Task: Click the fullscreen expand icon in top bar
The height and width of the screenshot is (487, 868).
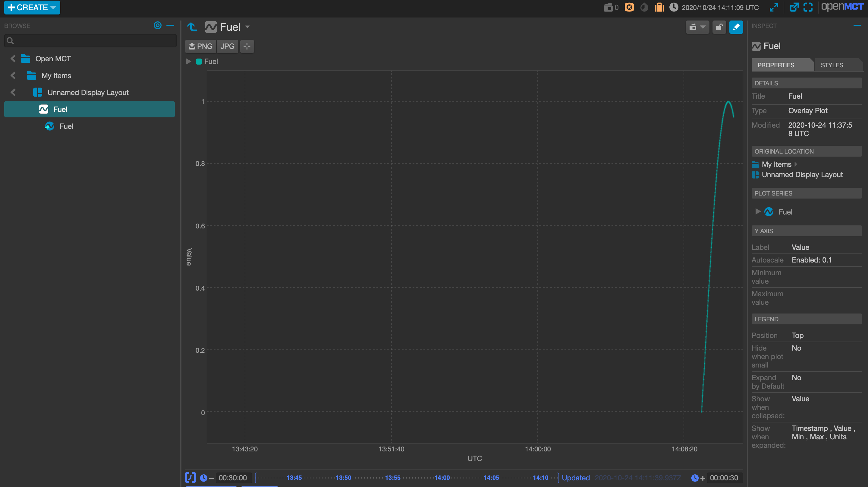Action: [808, 7]
